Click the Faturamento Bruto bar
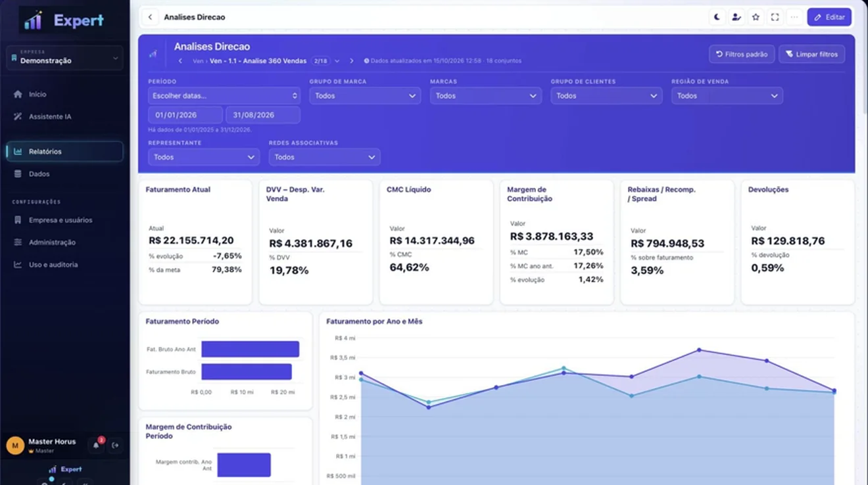The image size is (868, 485). [x=246, y=372]
